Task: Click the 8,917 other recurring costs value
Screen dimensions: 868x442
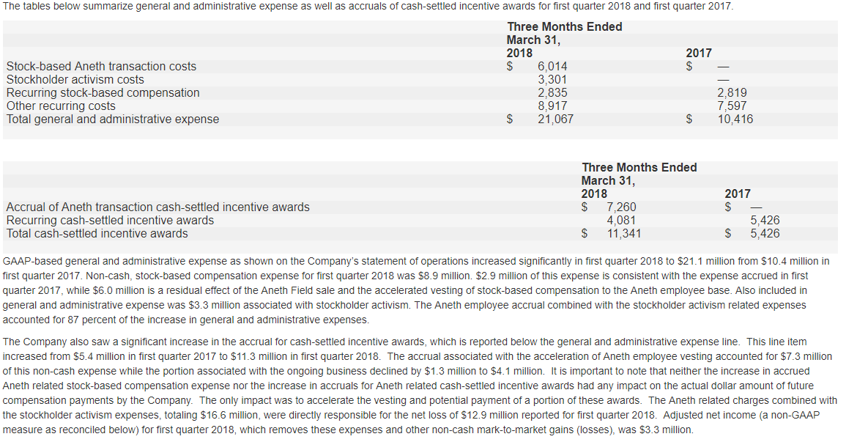Action: [x=552, y=106]
